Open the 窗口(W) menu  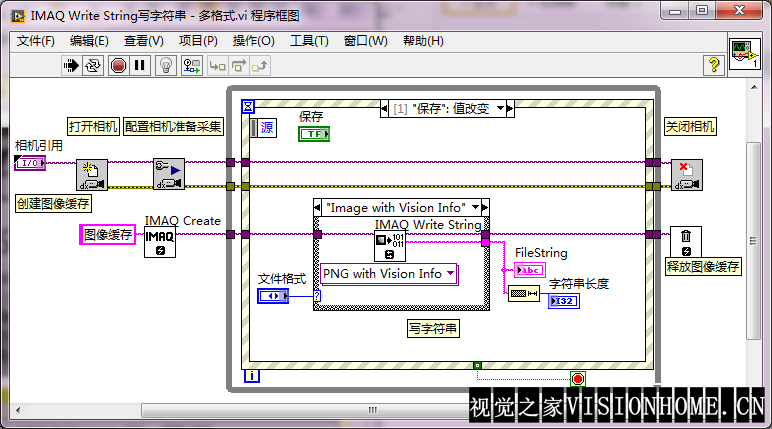pyautogui.click(x=365, y=41)
